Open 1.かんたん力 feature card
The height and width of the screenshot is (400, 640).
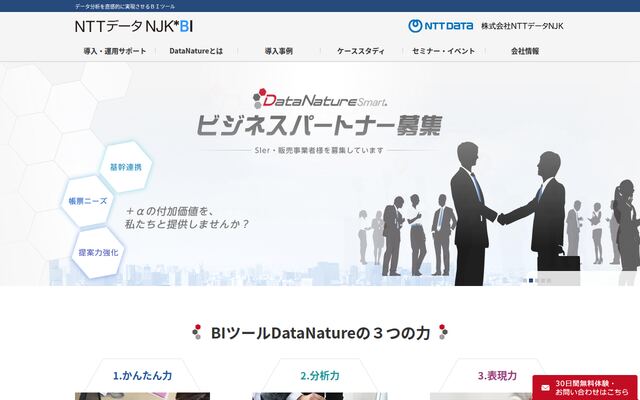(142, 376)
